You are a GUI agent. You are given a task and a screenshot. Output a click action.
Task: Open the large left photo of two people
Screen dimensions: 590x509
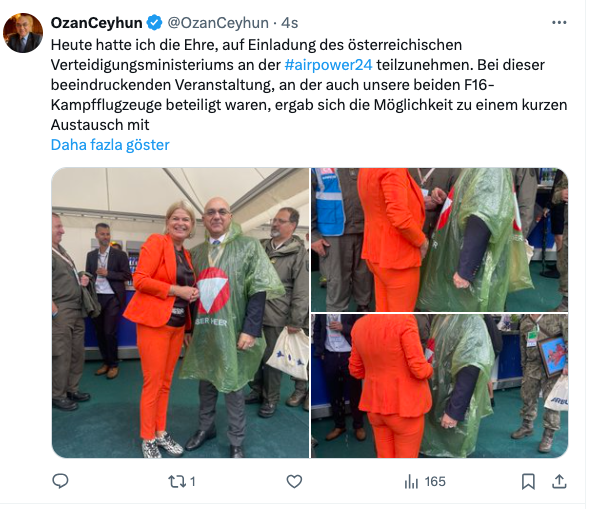tap(180, 313)
